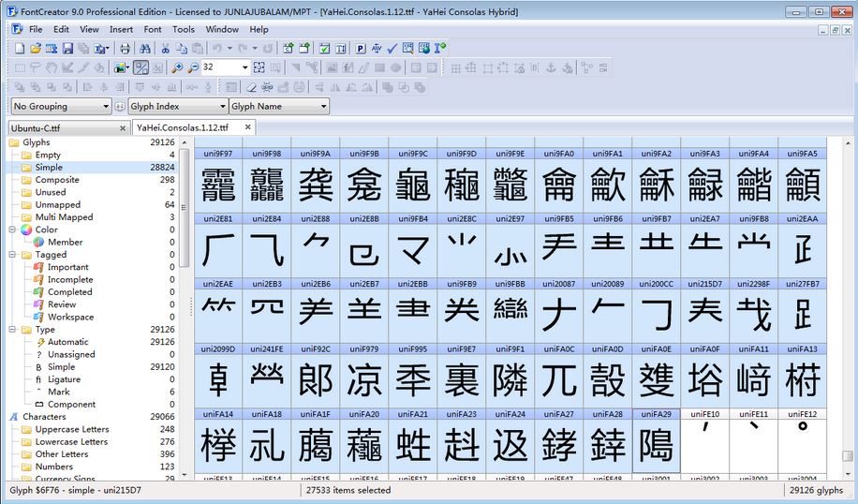This screenshot has width=858, height=504.
Task: Collapse the Type category tree node
Action: pos(13,330)
